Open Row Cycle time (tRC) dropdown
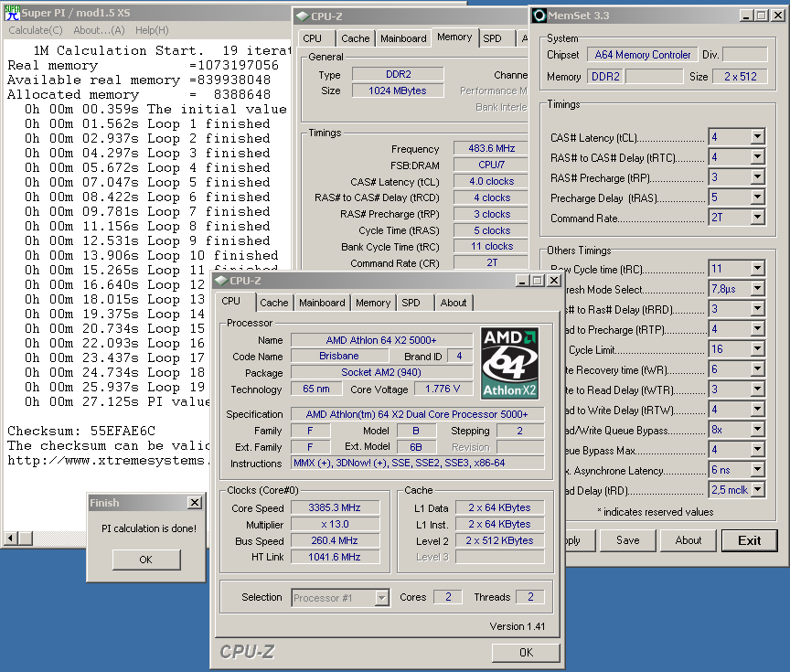Image resolution: width=790 pixels, height=672 pixels. [x=757, y=269]
